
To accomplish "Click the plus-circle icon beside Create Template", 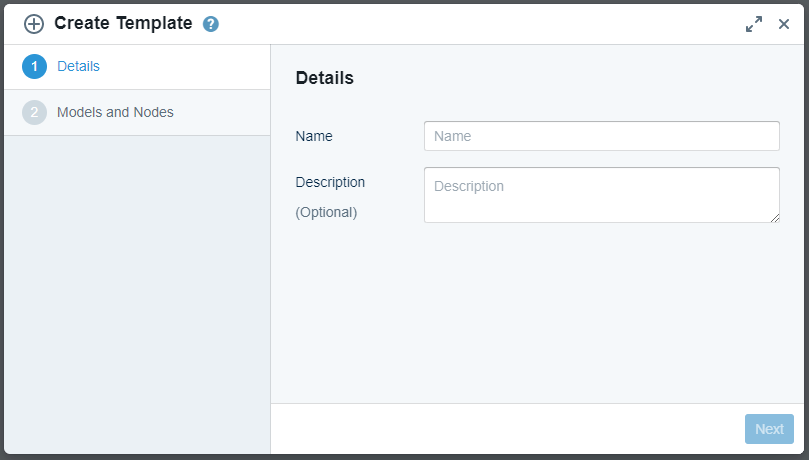I will [x=34, y=24].
